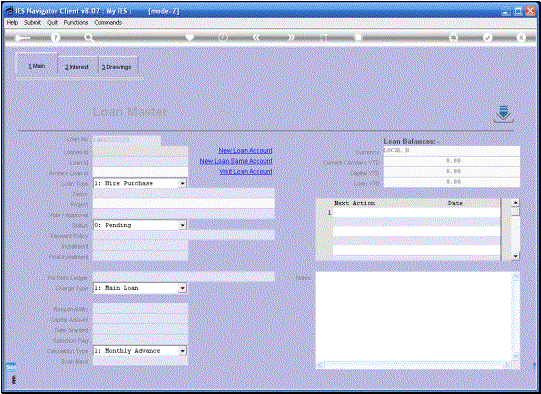541x394 pixels.
Task: Click row 1 of the Next Action grid
Action: pos(416,213)
